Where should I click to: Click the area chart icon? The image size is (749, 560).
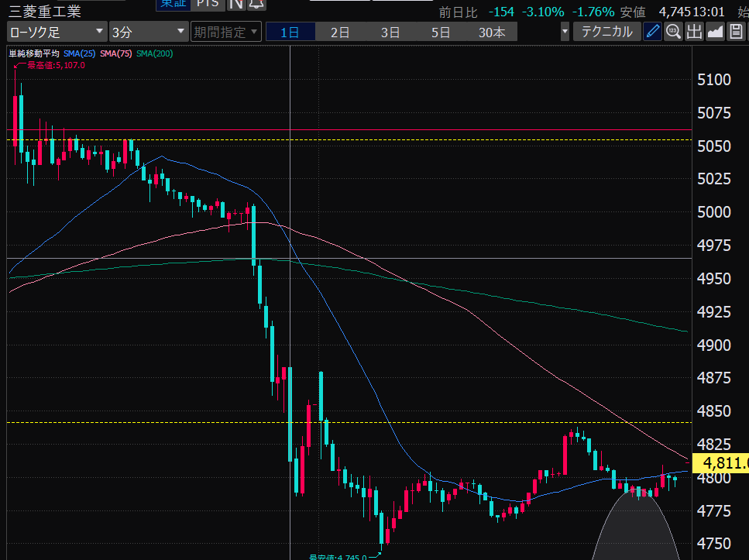pos(715,32)
